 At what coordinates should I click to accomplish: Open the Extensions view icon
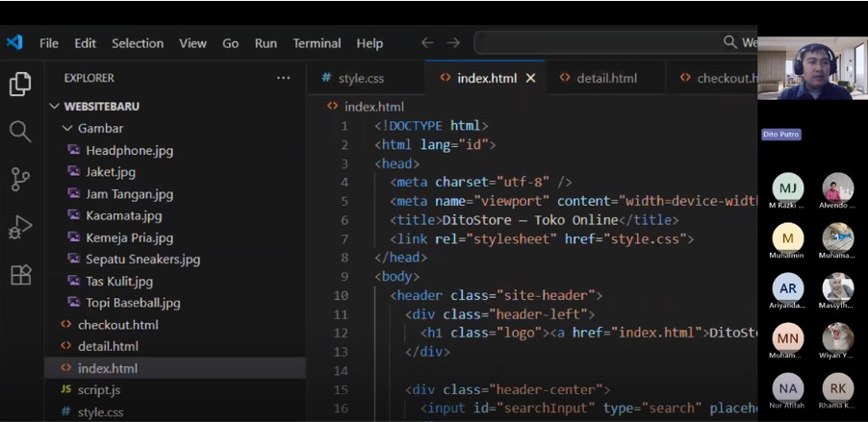click(20, 275)
